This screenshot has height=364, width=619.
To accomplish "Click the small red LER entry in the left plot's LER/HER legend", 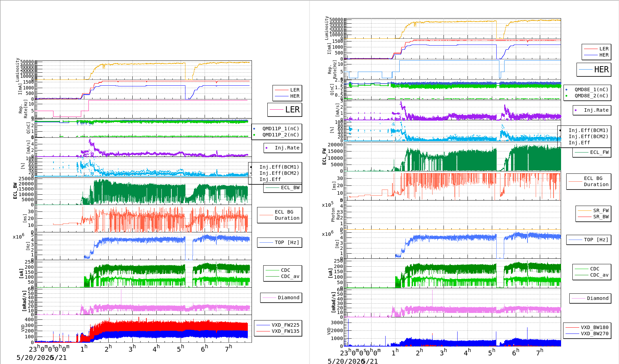I will coord(288,90).
